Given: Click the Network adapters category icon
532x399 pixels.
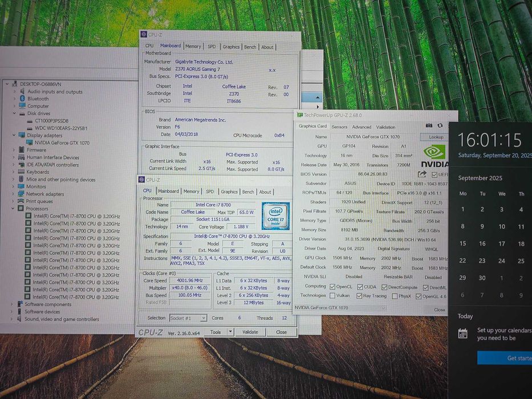Looking at the screenshot, I should point(21,194).
